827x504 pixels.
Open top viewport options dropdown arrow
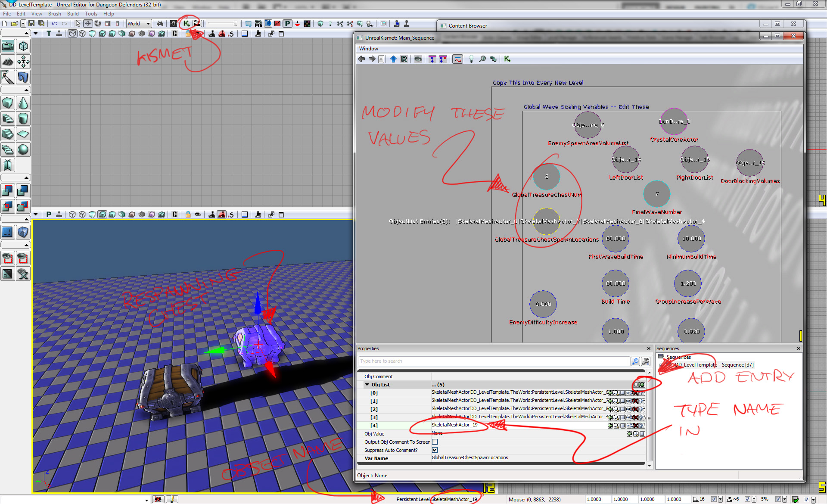click(36, 34)
